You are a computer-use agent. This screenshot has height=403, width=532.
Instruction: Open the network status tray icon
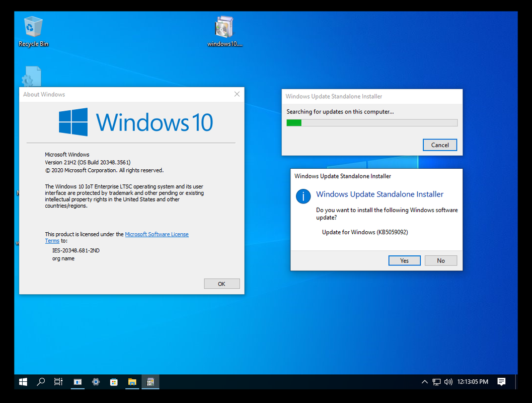[436, 382]
